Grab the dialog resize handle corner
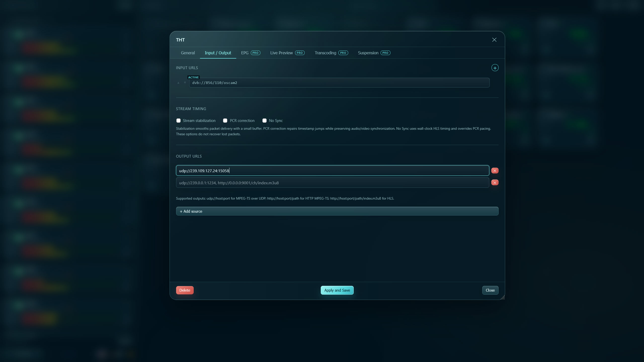The width and height of the screenshot is (644, 362). (x=502, y=297)
